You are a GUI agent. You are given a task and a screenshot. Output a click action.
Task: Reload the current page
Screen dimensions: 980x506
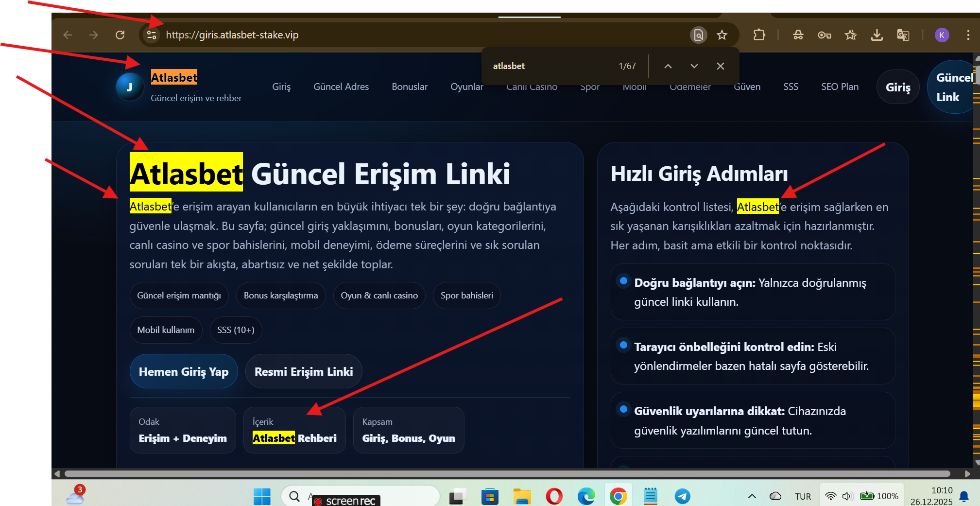point(120,35)
